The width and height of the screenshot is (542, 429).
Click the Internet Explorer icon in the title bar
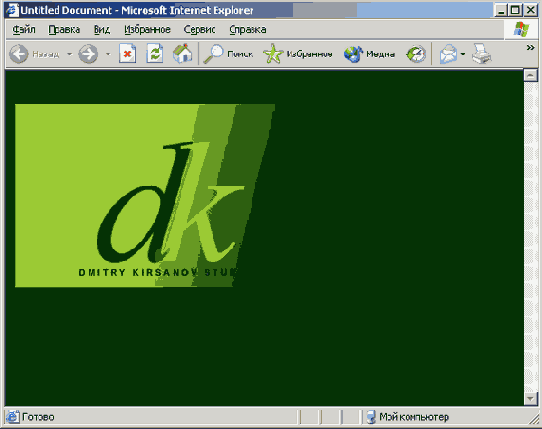pos(12,10)
